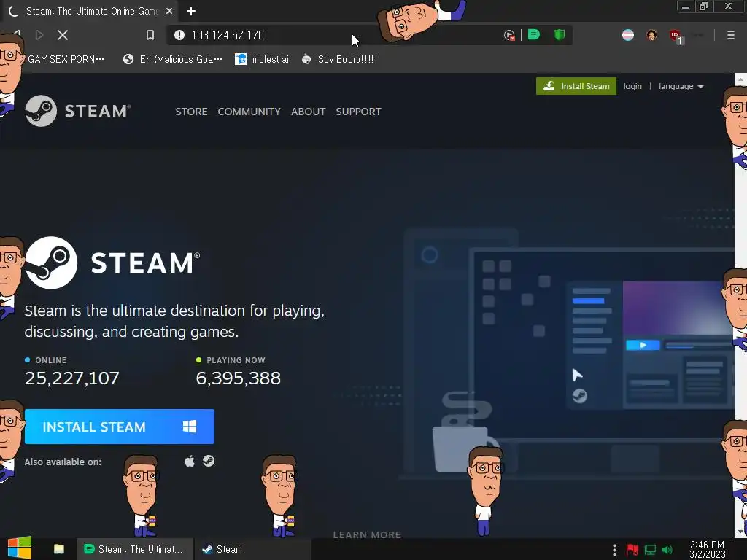
Task: Stop loading the page with the X button
Action: [x=63, y=35]
